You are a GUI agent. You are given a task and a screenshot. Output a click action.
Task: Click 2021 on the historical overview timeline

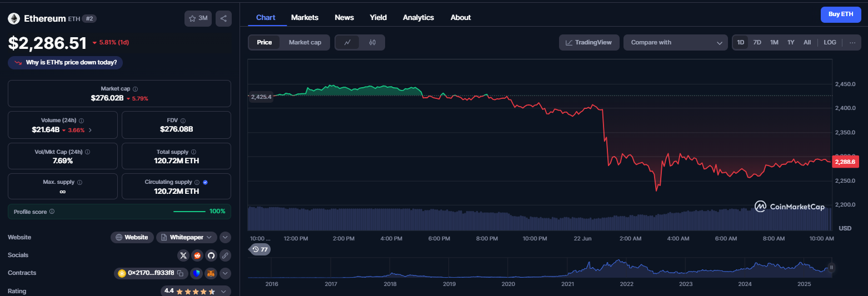coord(567,284)
